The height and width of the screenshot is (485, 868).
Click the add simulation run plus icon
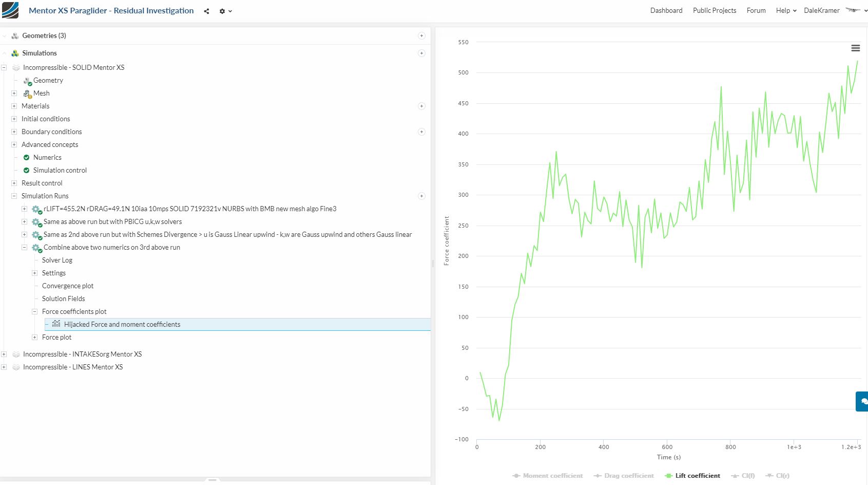421,196
